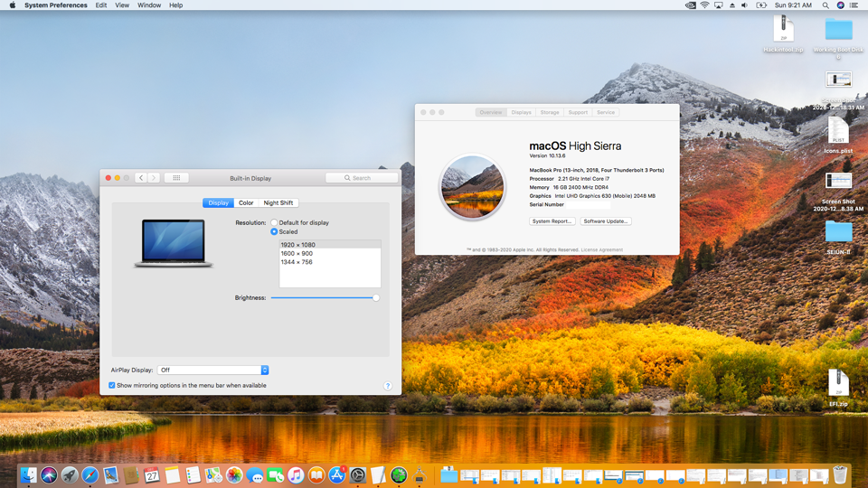This screenshot has height=488, width=868.
Task: Open Finder from the dock
Action: [28, 474]
